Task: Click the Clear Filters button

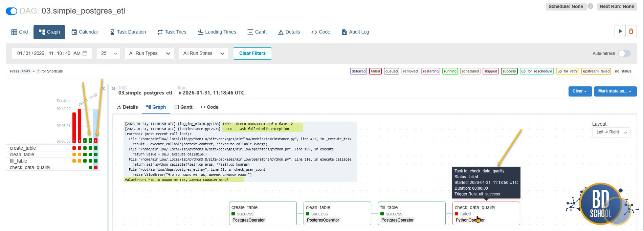Action: pyautogui.click(x=252, y=53)
